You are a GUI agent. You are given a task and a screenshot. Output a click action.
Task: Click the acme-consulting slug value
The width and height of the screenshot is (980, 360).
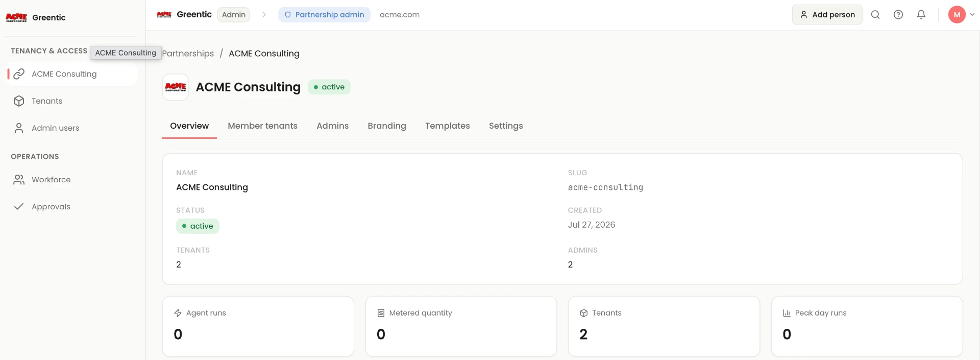point(605,187)
